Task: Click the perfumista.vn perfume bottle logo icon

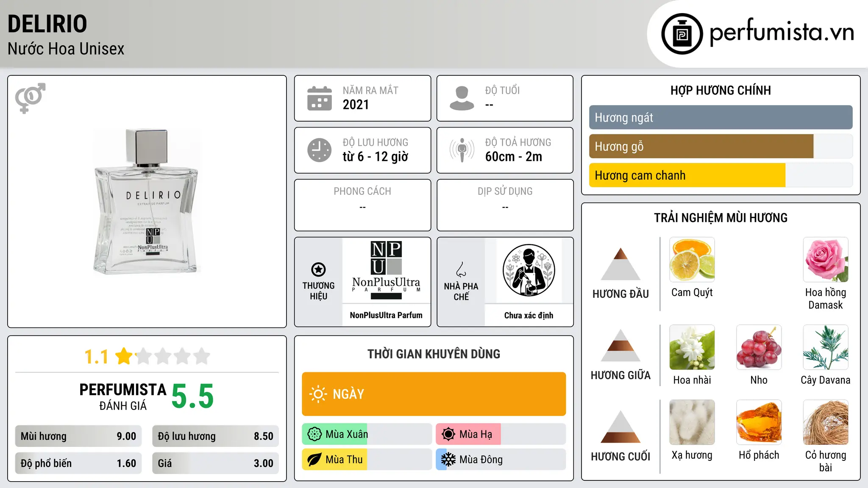Action: click(x=682, y=34)
